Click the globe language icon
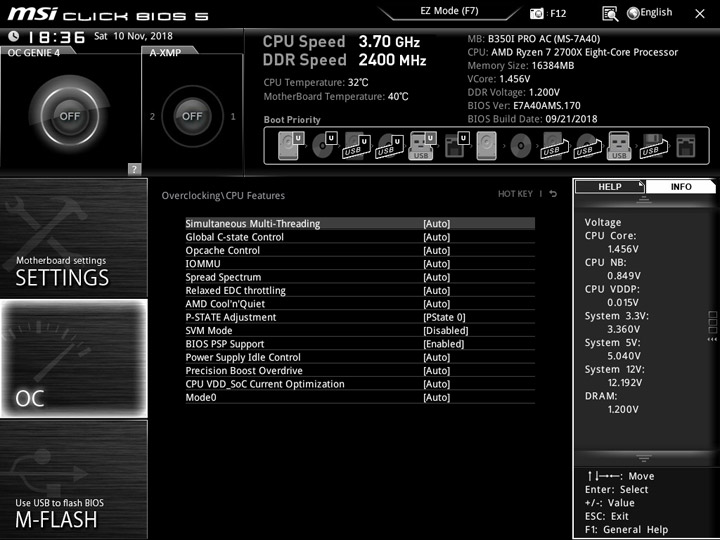 coord(633,13)
